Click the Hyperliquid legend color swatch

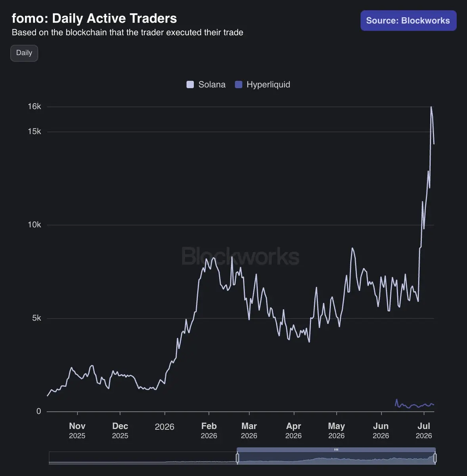pyautogui.click(x=239, y=84)
